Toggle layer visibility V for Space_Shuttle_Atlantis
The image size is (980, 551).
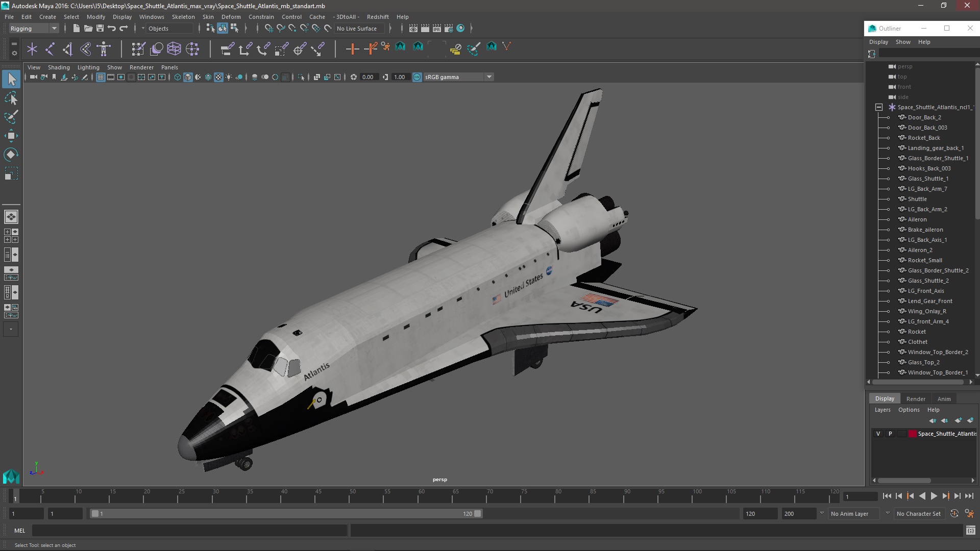point(878,434)
